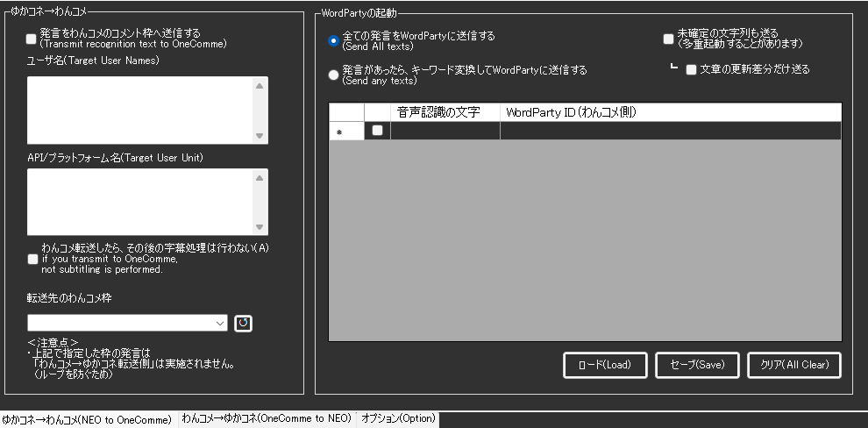The width and height of the screenshot is (868, 428).
Task: Click the refresh icon beside OneComme frame dropdown
Action: tap(243, 324)
